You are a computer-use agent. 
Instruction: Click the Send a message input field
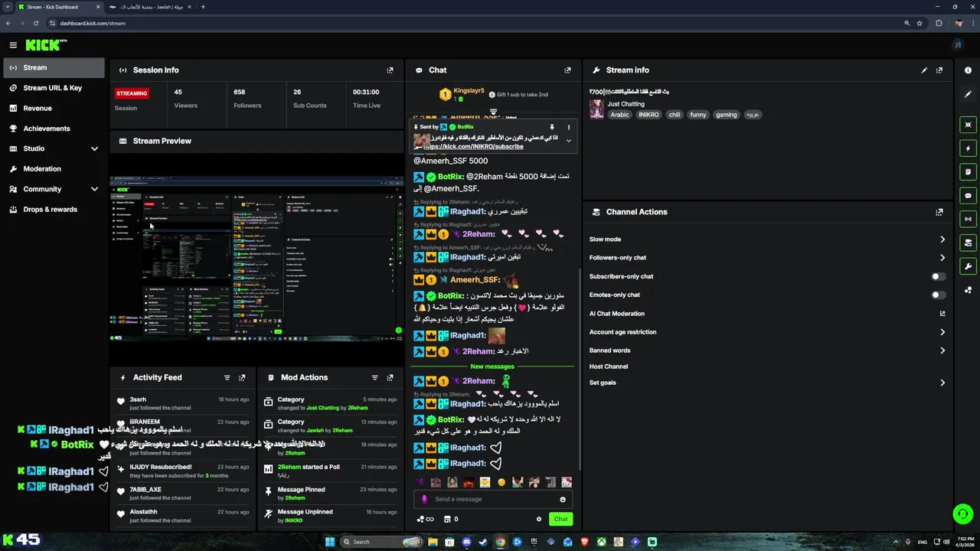point(494,499)
